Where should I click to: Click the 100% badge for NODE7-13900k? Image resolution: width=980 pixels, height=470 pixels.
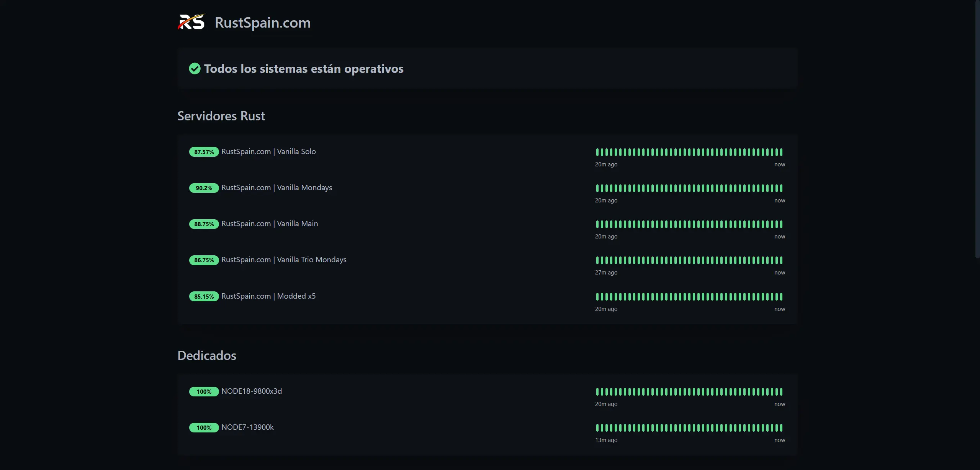coord(204,427)
